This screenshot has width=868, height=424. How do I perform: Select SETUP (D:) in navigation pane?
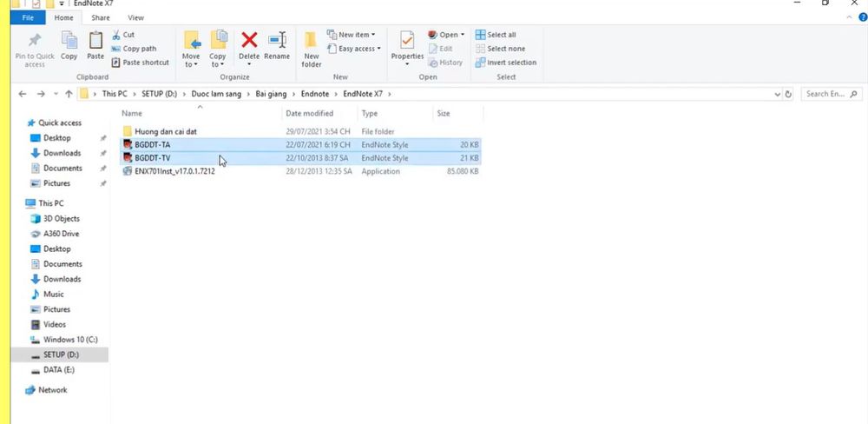[59, 354]
